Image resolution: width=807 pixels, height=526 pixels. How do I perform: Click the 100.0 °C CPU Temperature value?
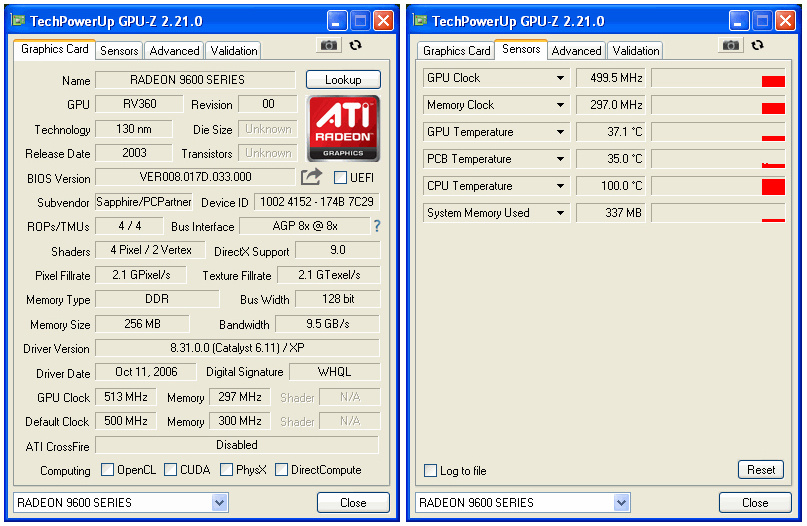tap(611, 186)
